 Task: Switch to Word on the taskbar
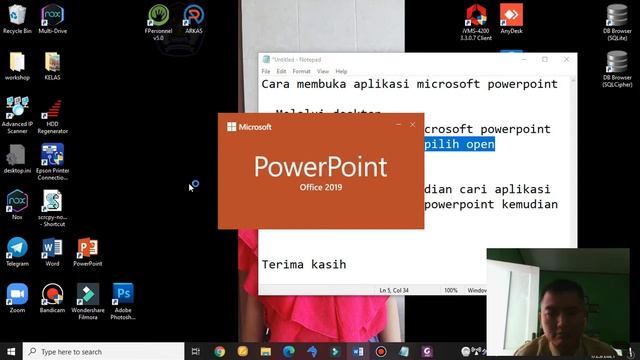click(x=358, y=351)
